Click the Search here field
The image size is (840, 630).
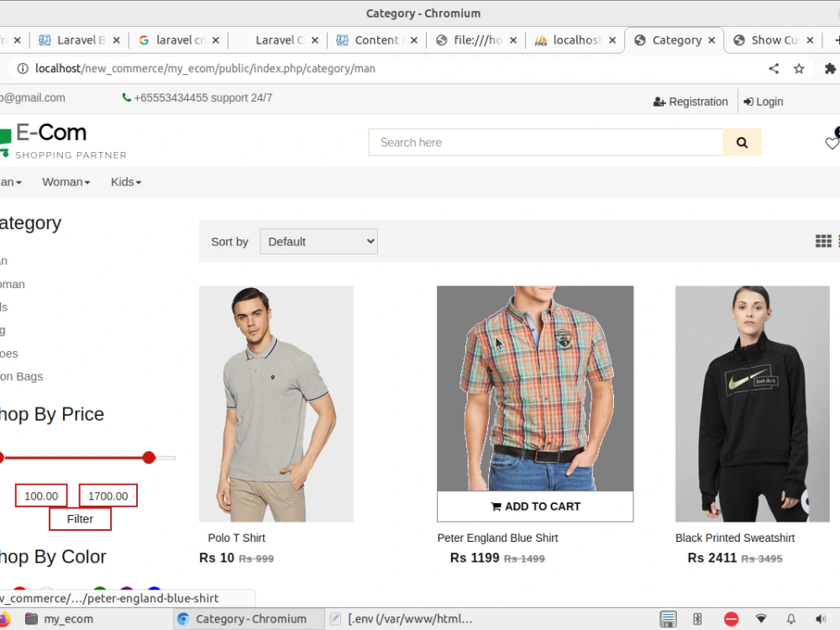[546, 143]
